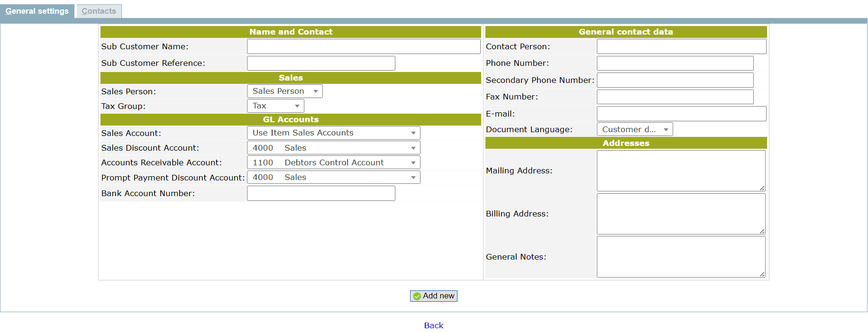
Task: Open Accounts Receivable Account dropdown
Action: (333, 162)
